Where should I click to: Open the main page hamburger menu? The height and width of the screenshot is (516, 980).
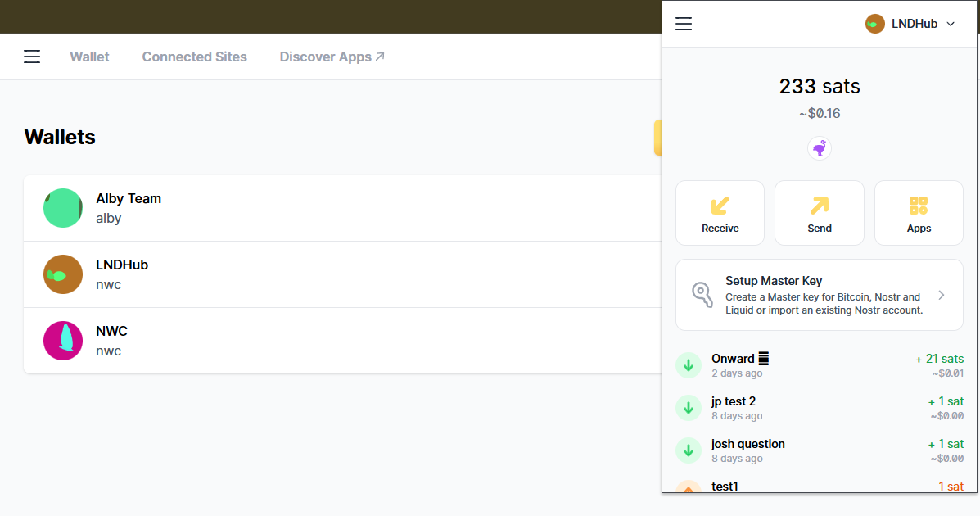(32, 57)
